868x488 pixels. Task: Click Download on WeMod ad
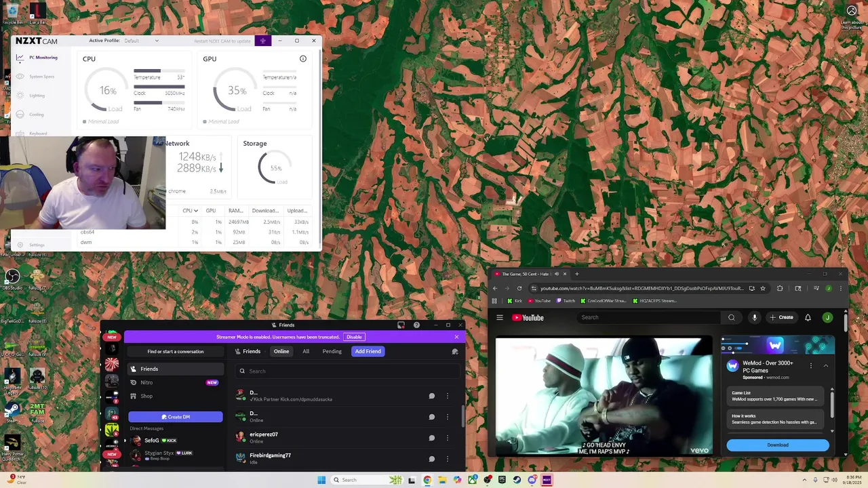(x=778, y=445)
